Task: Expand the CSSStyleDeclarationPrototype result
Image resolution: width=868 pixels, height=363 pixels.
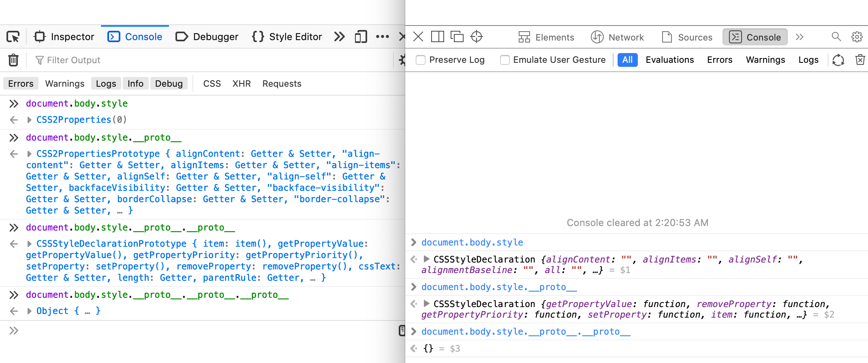Action: coord(29,244)
